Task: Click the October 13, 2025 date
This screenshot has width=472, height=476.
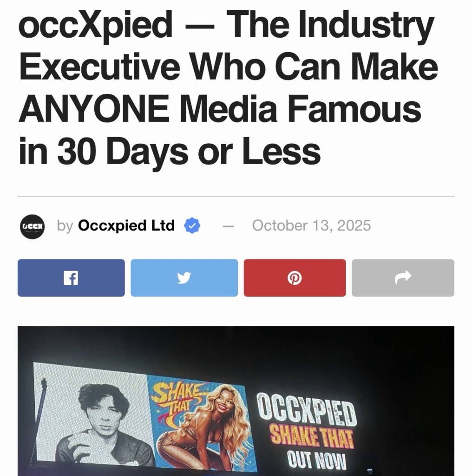Action: coord(311,226)
